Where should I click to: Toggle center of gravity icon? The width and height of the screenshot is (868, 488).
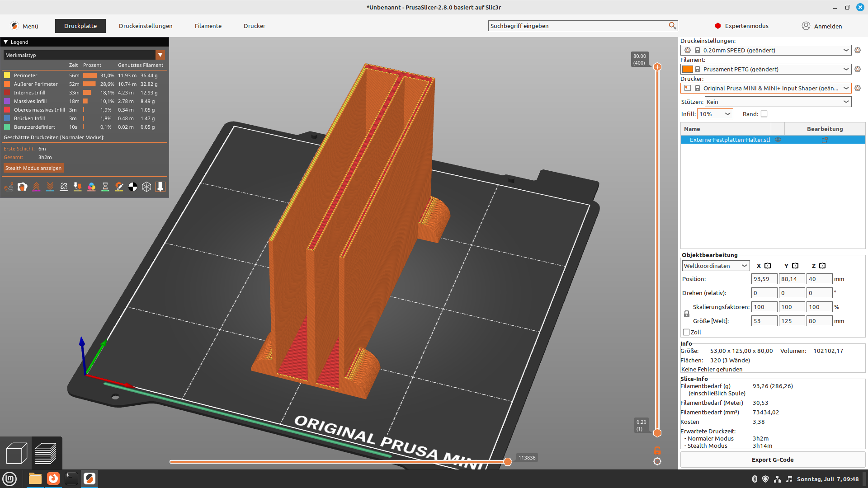(x=133, y=187)
